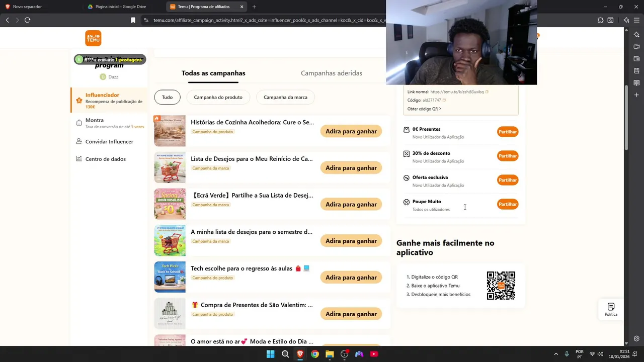
Task: Share the Oferta exclusiva offer
Action: click(x=508, y=180)
